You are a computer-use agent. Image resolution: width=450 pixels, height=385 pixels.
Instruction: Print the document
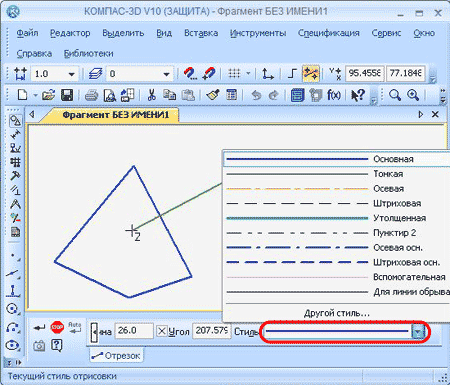pos(91,95)
